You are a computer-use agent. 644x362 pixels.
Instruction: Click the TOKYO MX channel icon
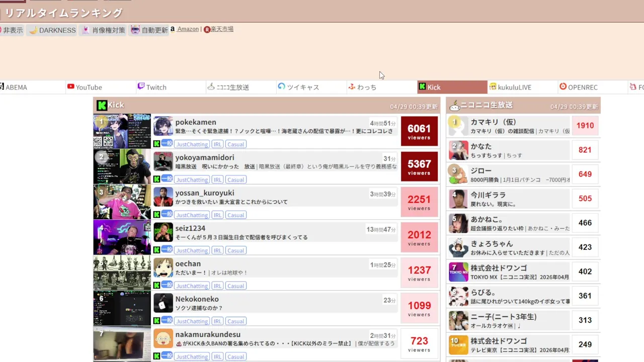[458, 271]
